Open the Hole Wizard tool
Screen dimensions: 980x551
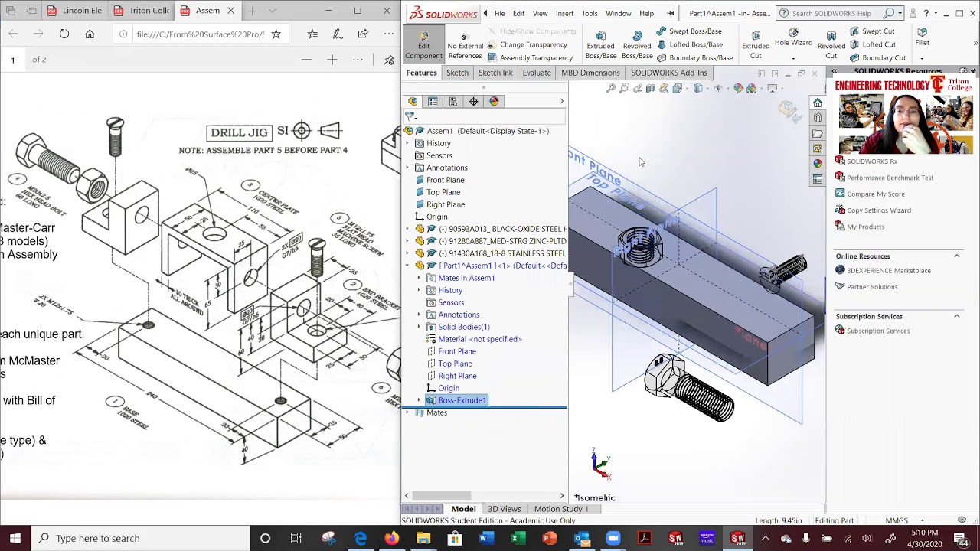pyautogui.click(x=793, y=37)
